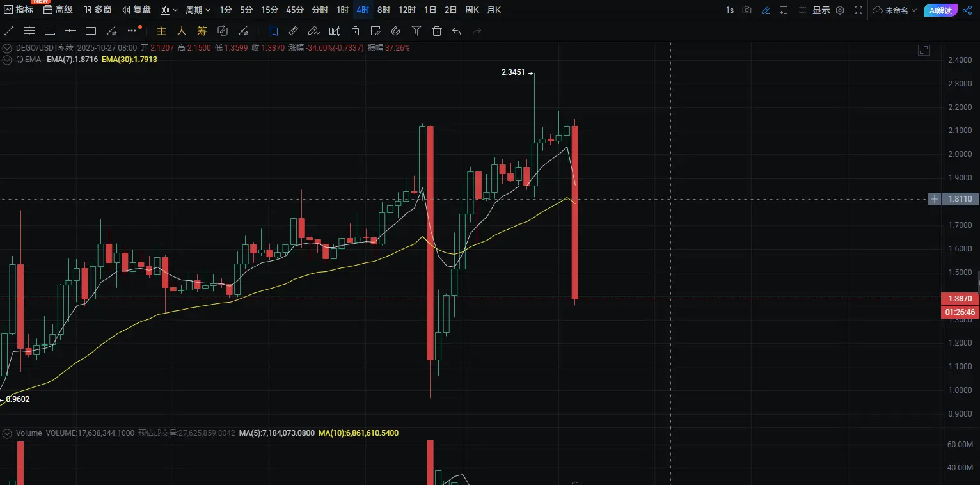Open the 高级 advanced menu

(58, 10)
